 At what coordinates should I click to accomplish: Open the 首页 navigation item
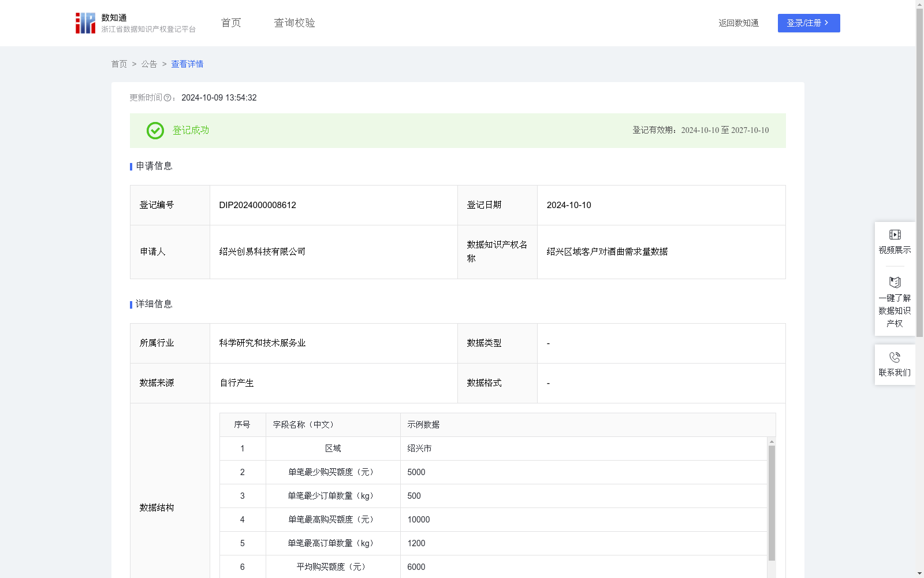231,23
